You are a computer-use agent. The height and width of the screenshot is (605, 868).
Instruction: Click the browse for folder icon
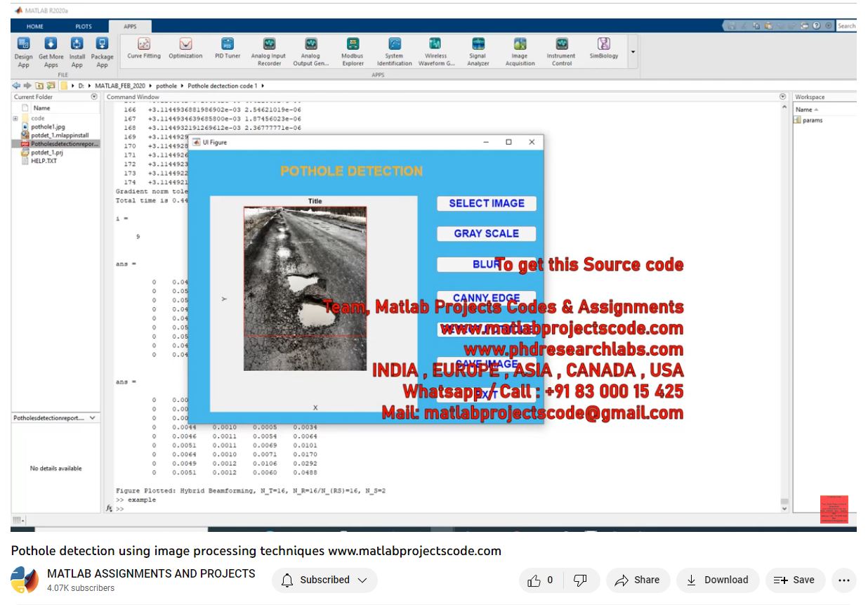click(x=50, y=86)
